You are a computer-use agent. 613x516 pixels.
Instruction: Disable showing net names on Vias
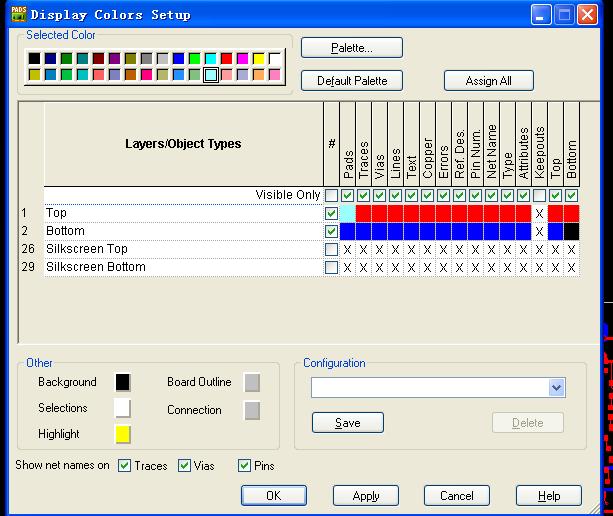pos(184,465)
